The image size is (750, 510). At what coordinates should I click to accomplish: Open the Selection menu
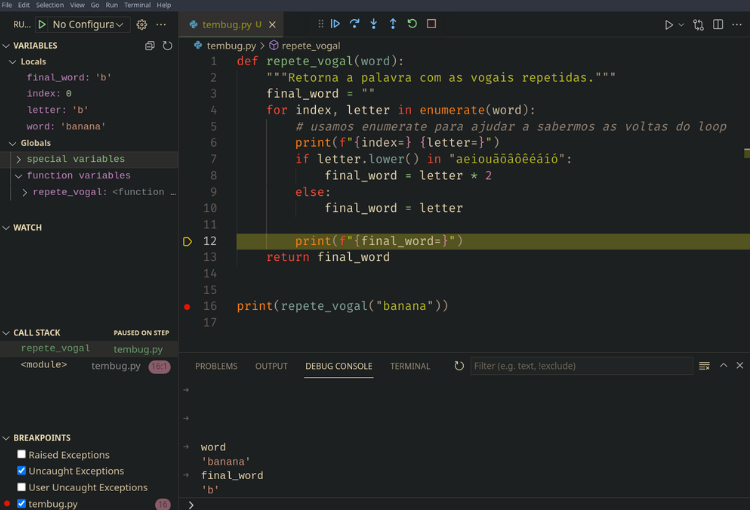point(49,5)
